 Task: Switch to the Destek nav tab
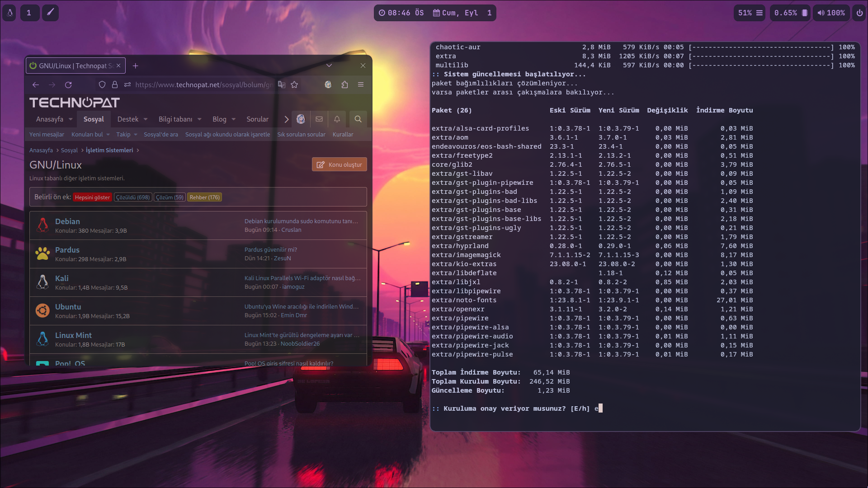[127, 119]
